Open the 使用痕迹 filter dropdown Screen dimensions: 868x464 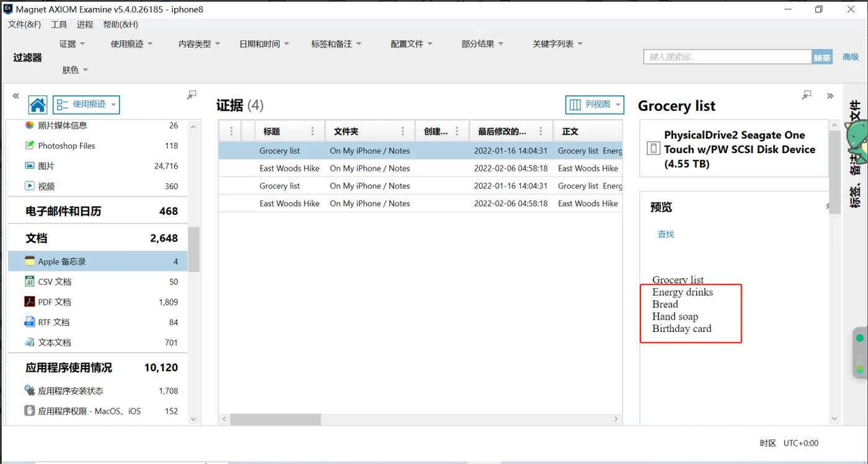(131, 44)
